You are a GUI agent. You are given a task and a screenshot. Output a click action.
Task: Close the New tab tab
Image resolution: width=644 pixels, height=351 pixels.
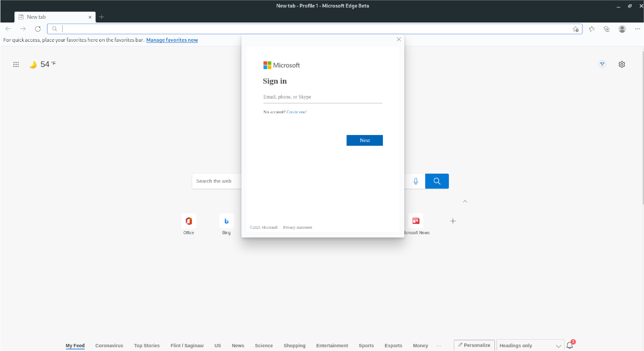90,17
